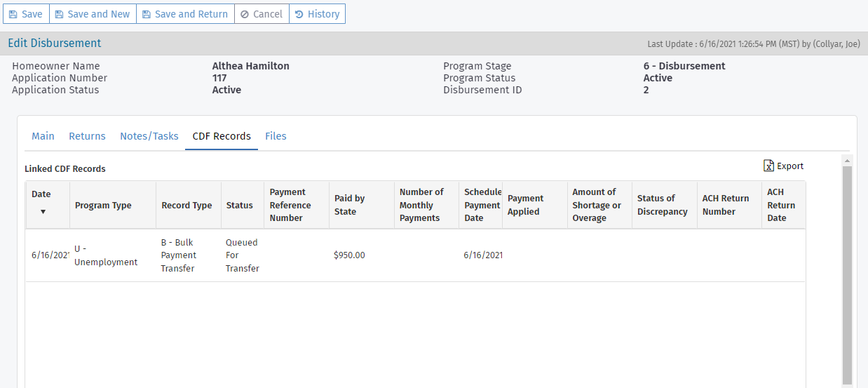Click the scrollbar up arrow
This screenshot has height=388, width=868.
coord(847,161)
